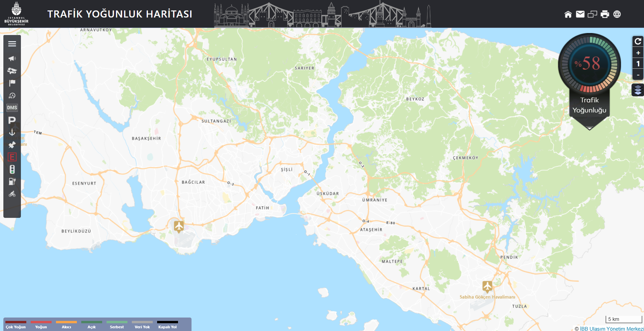644x331 pixels.
Task: Open the hamburger menu in the sidebar
Action: coord(12,44)
